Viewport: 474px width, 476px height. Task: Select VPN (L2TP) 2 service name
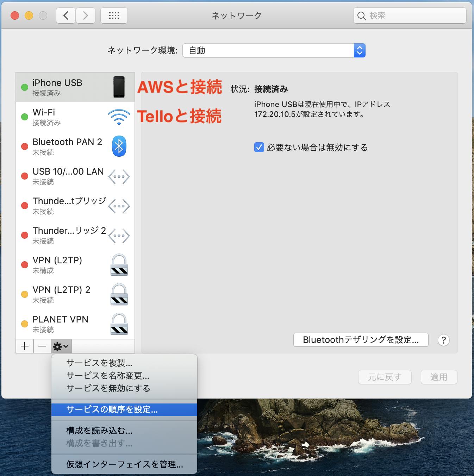[61, 290]
